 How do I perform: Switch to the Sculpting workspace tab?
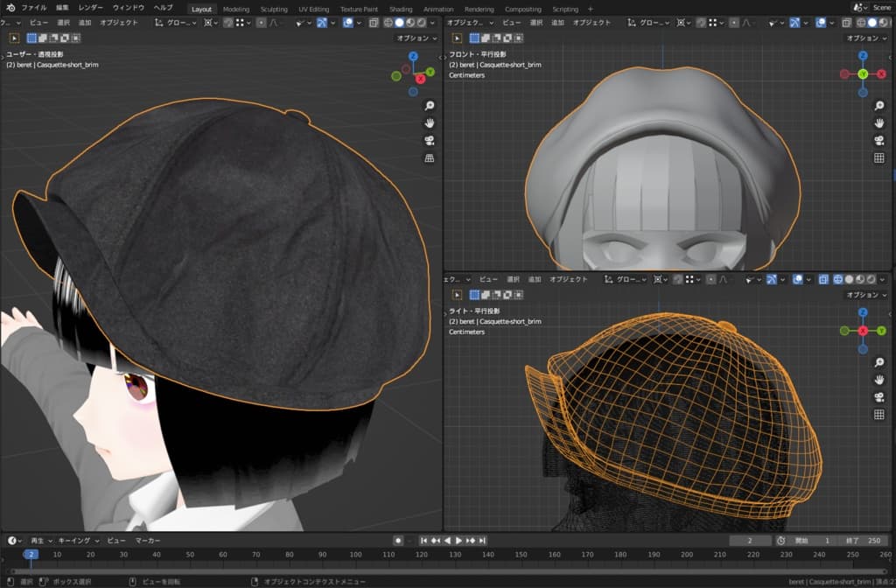(x=273, y=9)
